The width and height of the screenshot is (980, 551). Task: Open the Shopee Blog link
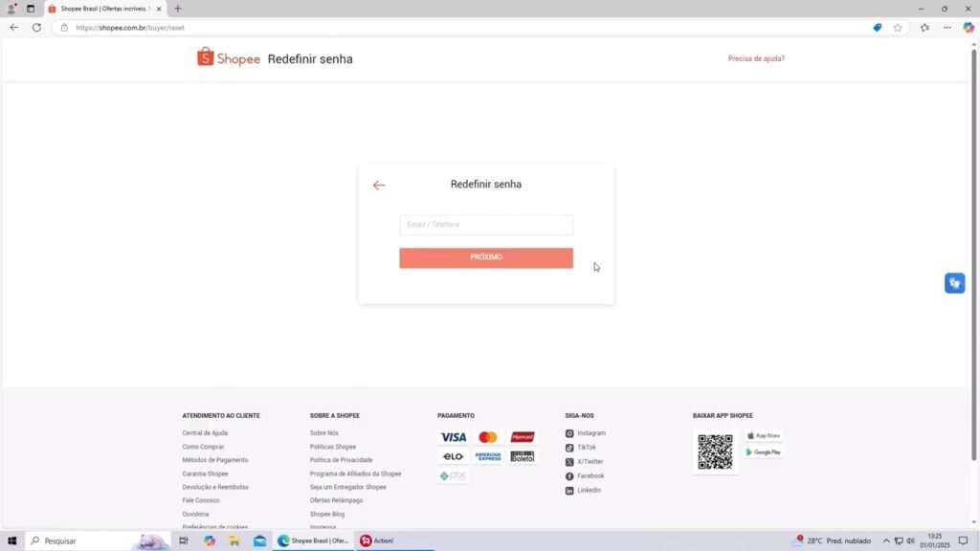327,514
